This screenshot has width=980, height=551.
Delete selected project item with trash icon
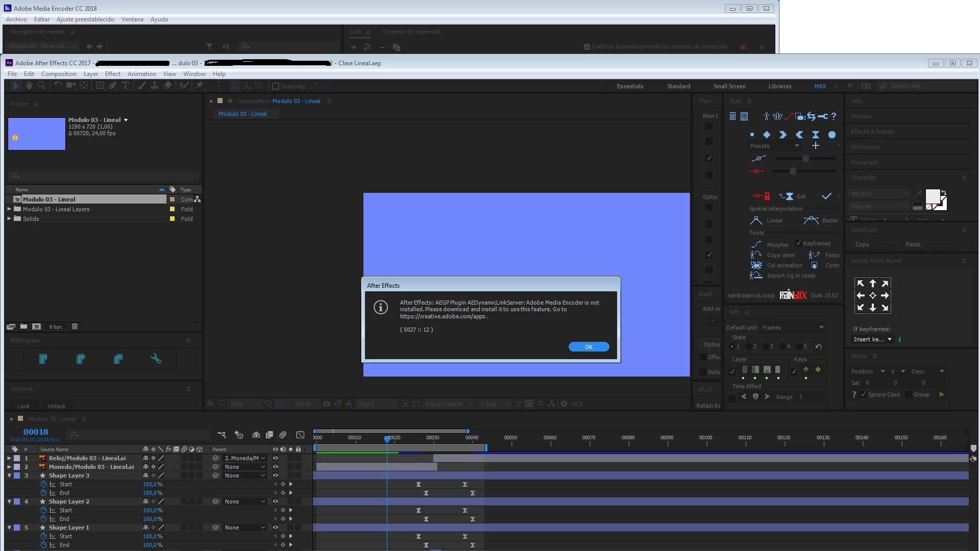pyautogui.click(x=75, y=327)
